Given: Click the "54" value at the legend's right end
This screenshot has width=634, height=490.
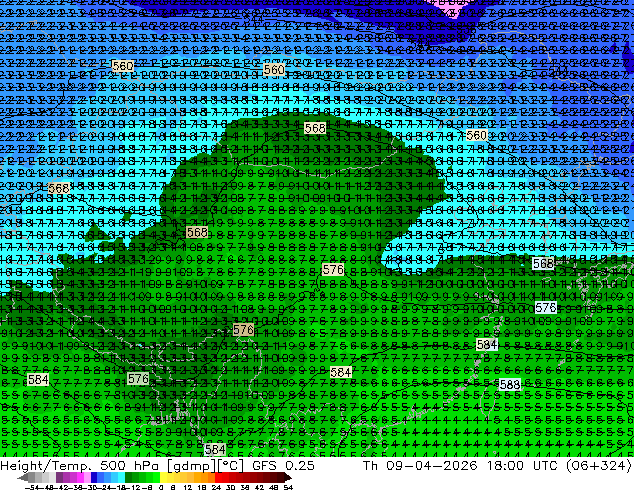Looking at the screenshot, I should point(288,488).
